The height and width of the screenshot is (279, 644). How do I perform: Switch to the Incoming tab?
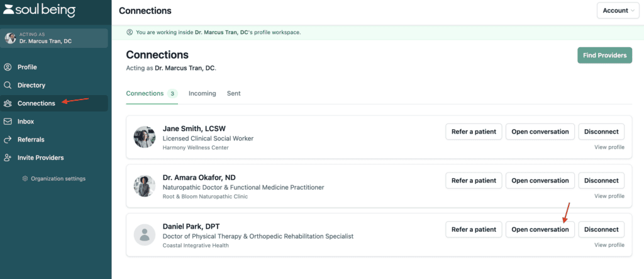click(x=202, y=93)
